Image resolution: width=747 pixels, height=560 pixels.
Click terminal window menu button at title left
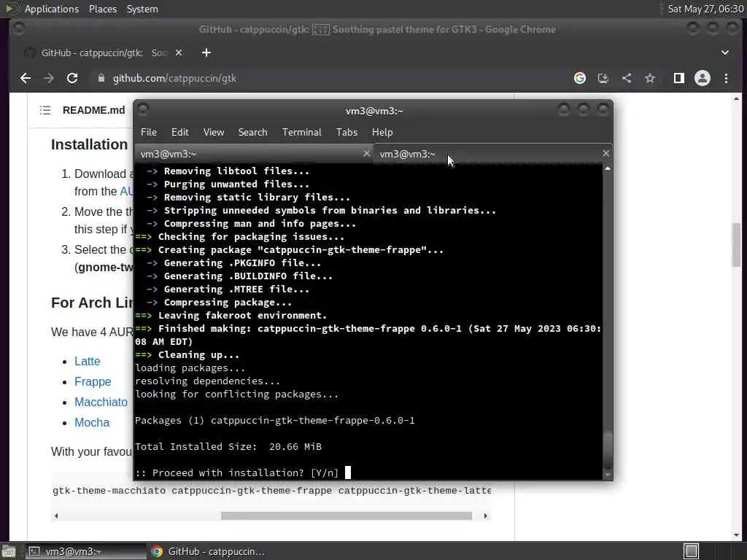[x=143, y=110]
